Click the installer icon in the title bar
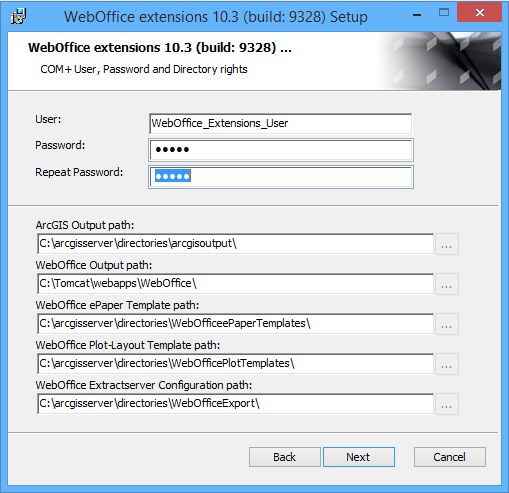 pos(18,16)
